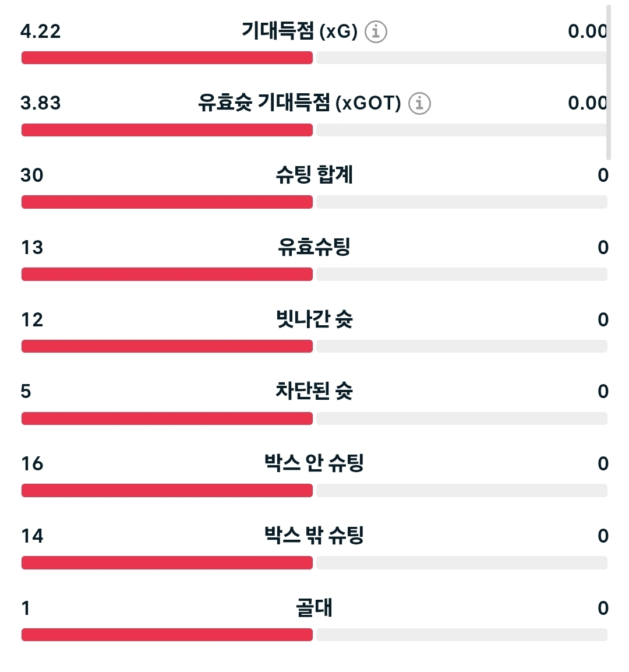Click the red 기대득점 (xG) progress bar
The image size is (629, 672).
tap(167, 58)
